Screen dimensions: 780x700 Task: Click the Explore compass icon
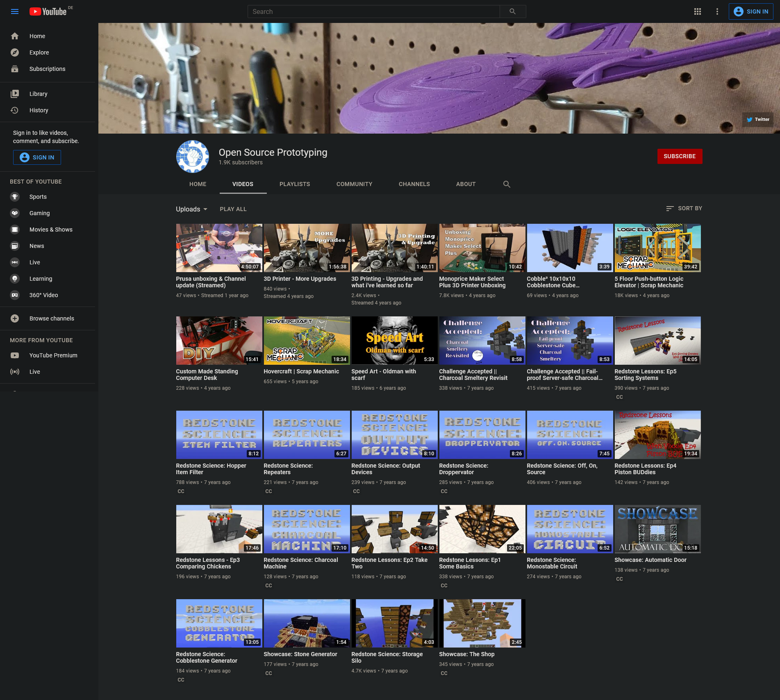point(15,52)
